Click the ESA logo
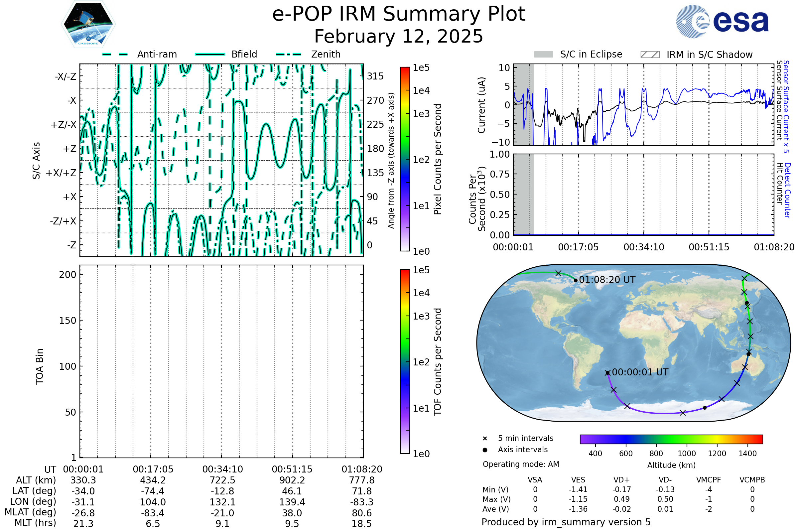 (722, 22)
